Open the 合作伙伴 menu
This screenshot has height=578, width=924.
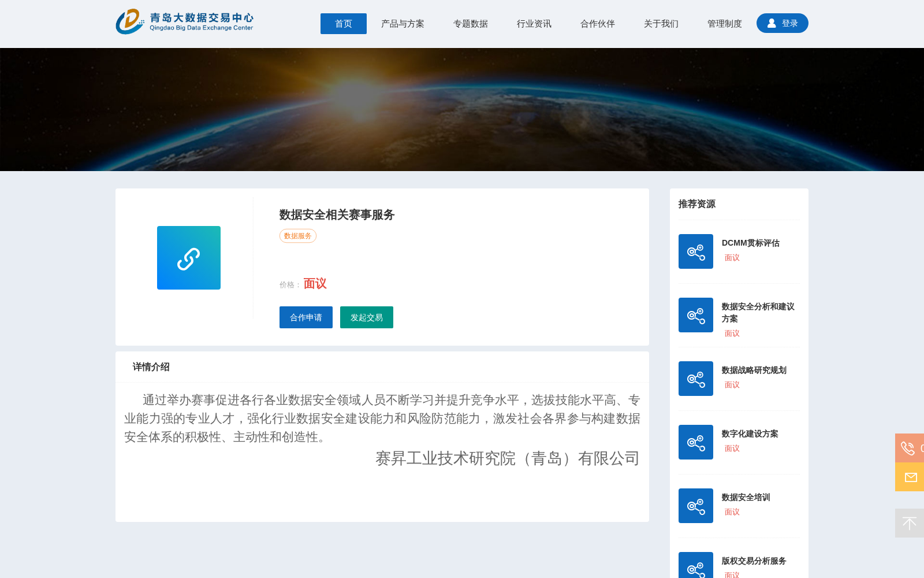[598, 24]
